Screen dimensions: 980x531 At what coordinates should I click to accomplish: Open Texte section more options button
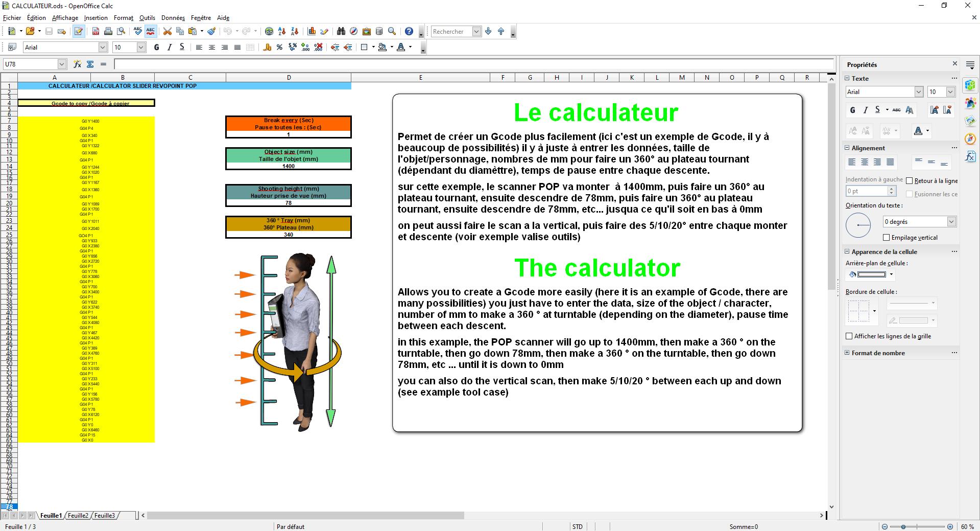coord(954,78)
